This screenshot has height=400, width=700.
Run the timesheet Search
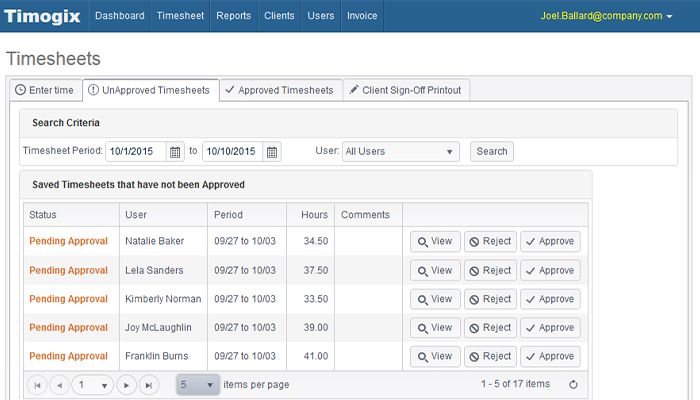point(492,151)
